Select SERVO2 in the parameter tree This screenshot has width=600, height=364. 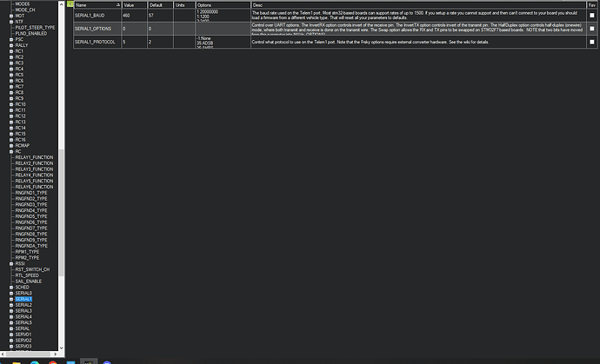tap(23, 341)
